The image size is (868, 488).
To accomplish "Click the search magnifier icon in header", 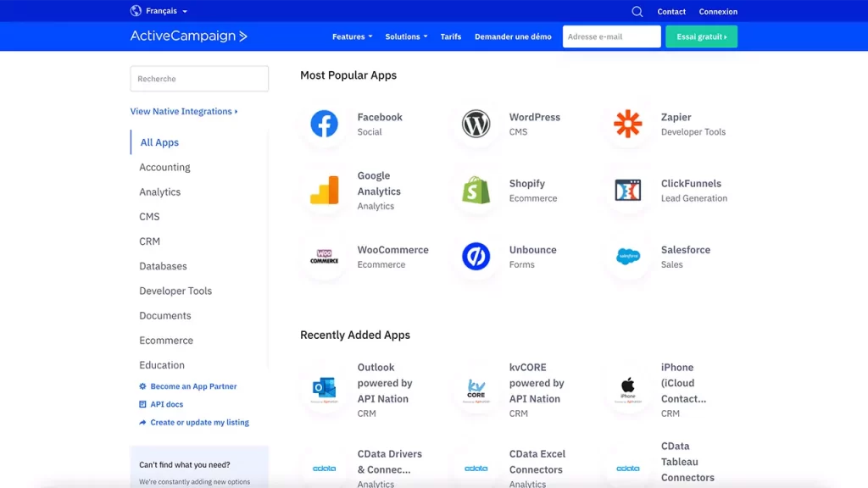I will click(x=637, y=12).
